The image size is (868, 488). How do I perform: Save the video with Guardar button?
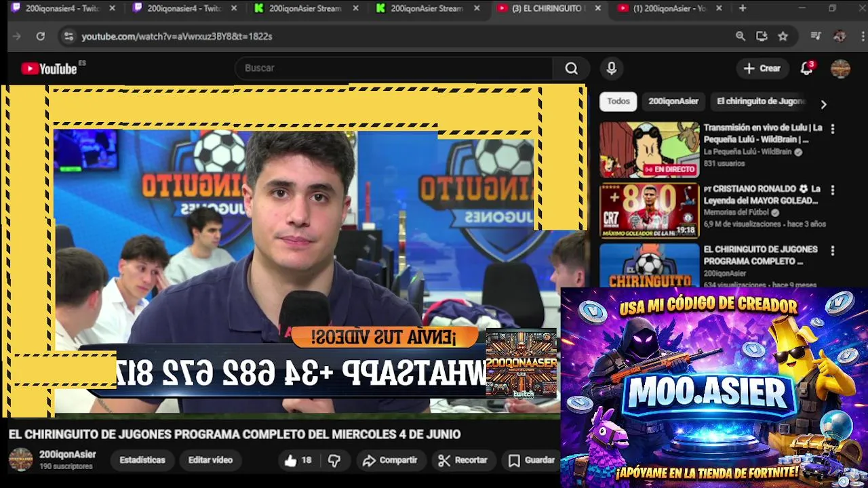(532, 460)
